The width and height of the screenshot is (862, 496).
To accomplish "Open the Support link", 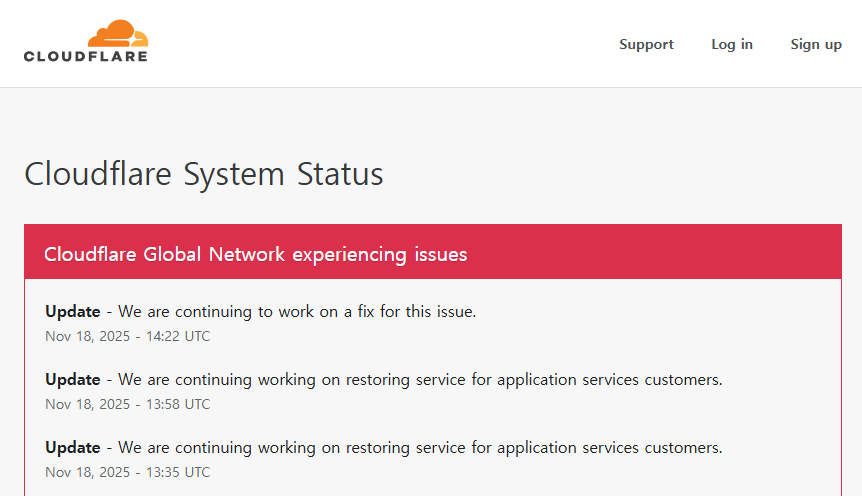I will tap(646, 45).
